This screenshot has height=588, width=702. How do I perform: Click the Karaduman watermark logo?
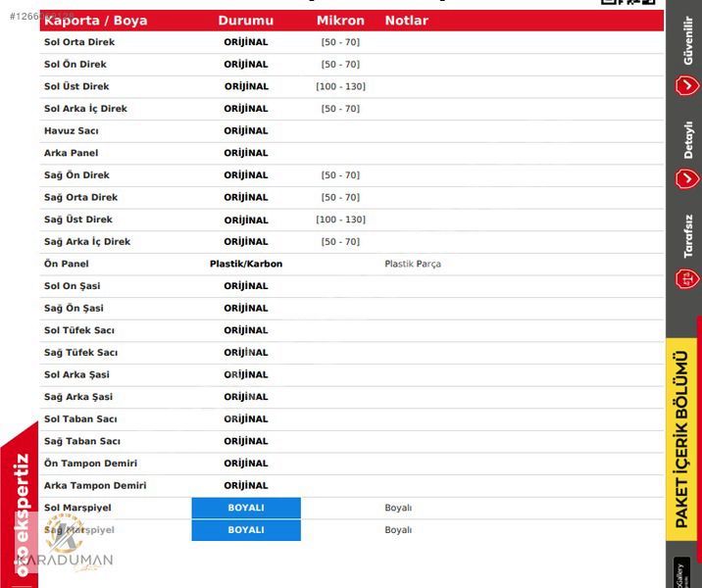pyautogui.click(x=67, y=551)
